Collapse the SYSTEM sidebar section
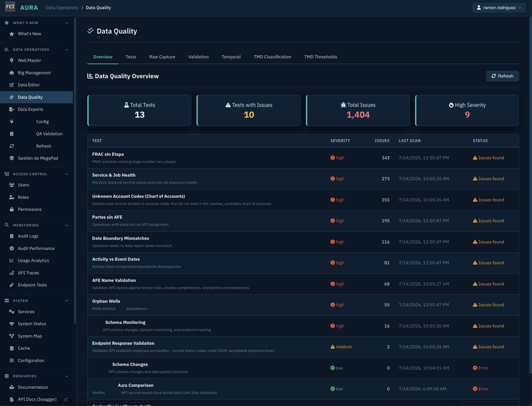 pos(67,301)
